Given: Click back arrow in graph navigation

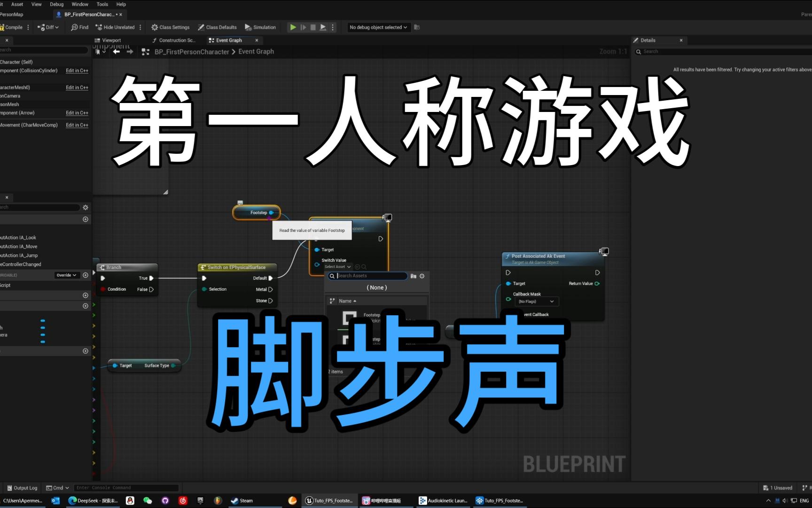Looking at the screenshot, I should click(116, 52).
